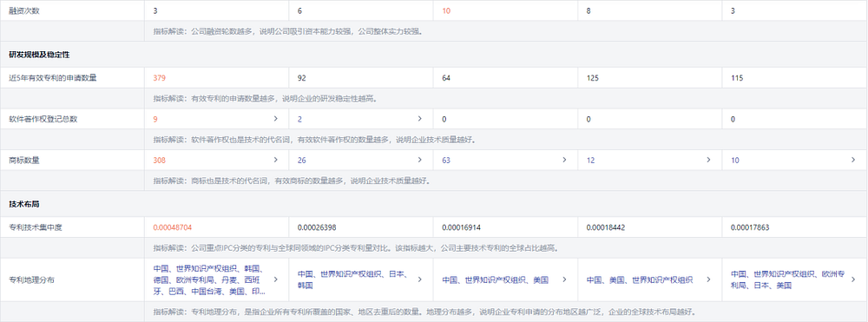868x322 pixels.
Task: Open the patent regions link containing 欧洲专利局、日本、美国
Action: 788,280
